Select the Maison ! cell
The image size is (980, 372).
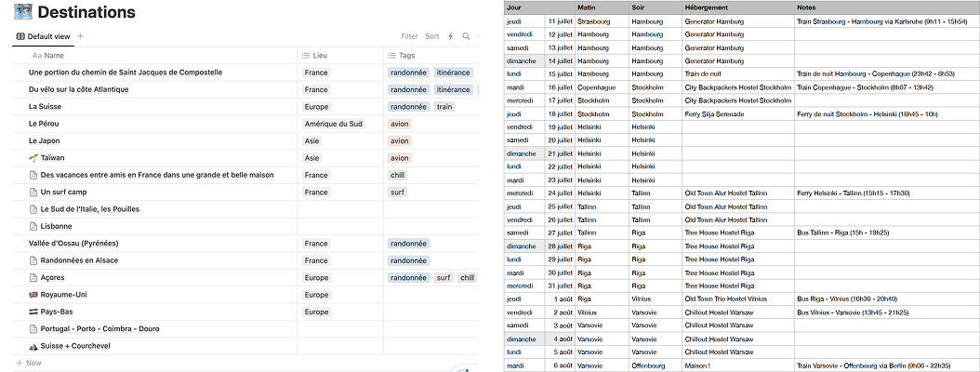point(738,365)
